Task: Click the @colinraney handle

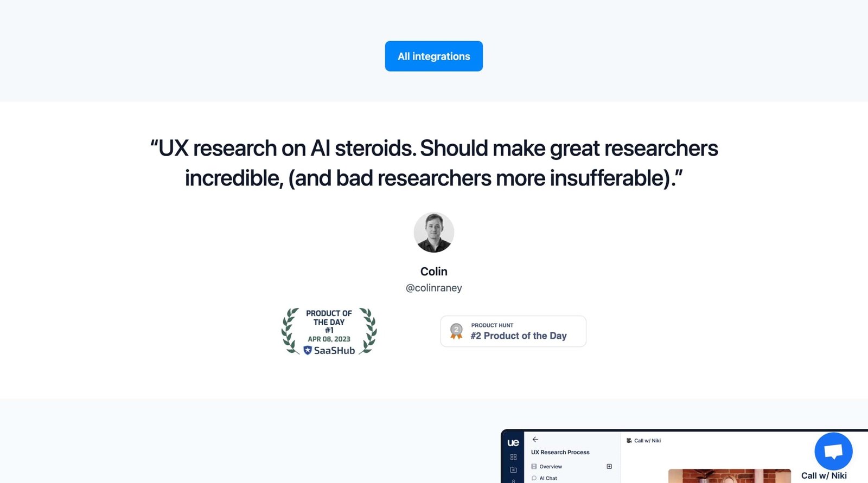Action: point(433,288)
